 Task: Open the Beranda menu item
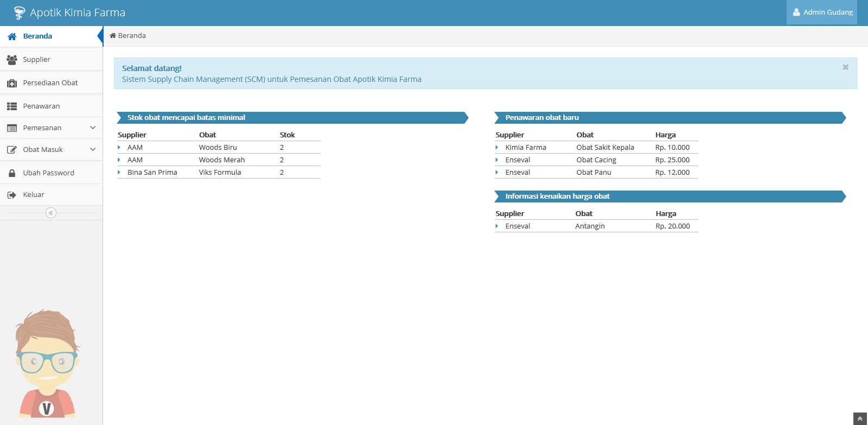[51, 36]
